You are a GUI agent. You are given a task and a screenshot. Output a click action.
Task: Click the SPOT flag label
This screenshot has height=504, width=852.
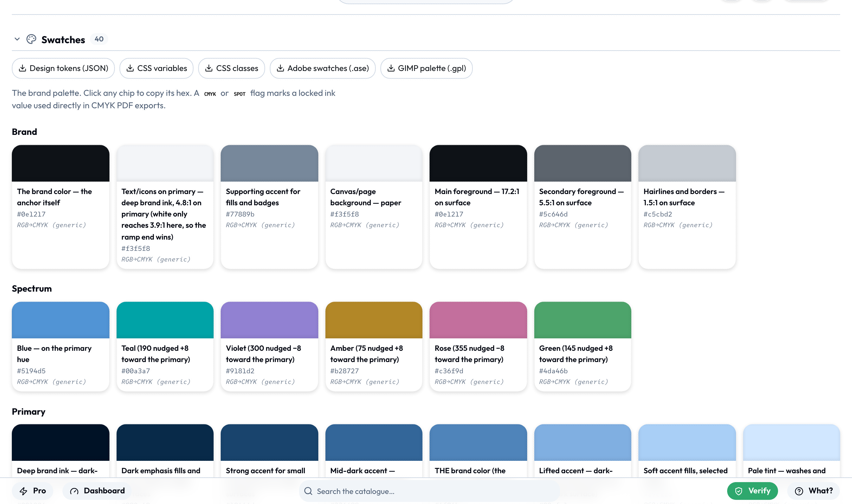click(239, 94)
